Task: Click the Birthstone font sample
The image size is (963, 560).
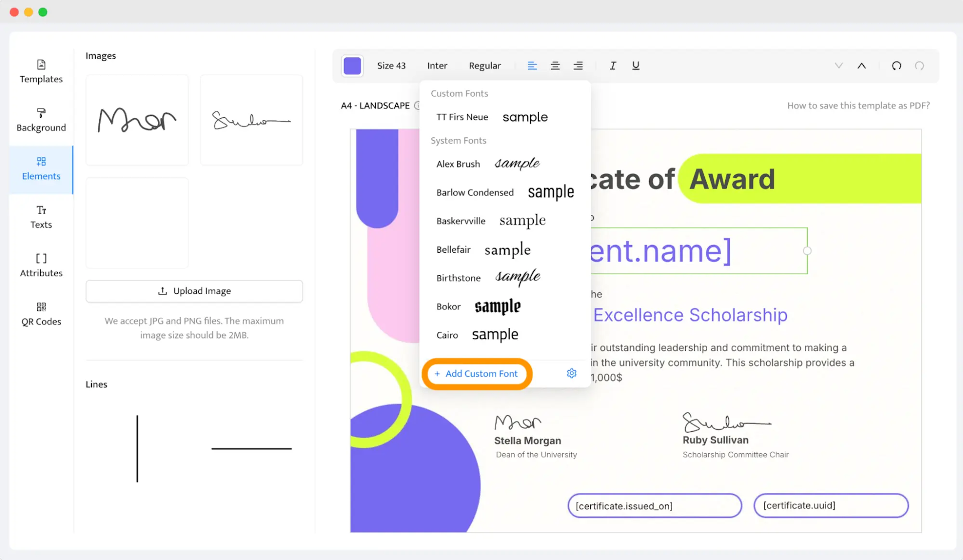Action: tap(517, 277)
